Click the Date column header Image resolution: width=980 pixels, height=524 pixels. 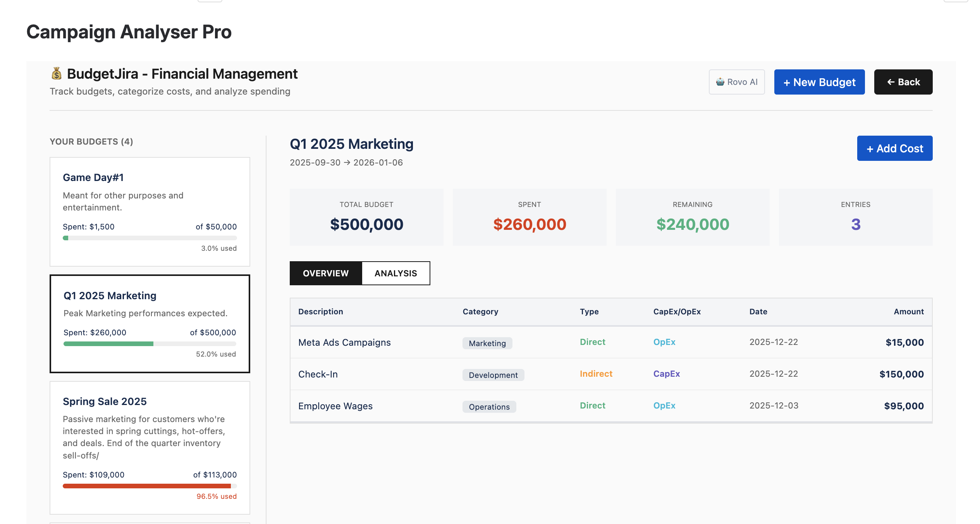(x=758, y=312)
